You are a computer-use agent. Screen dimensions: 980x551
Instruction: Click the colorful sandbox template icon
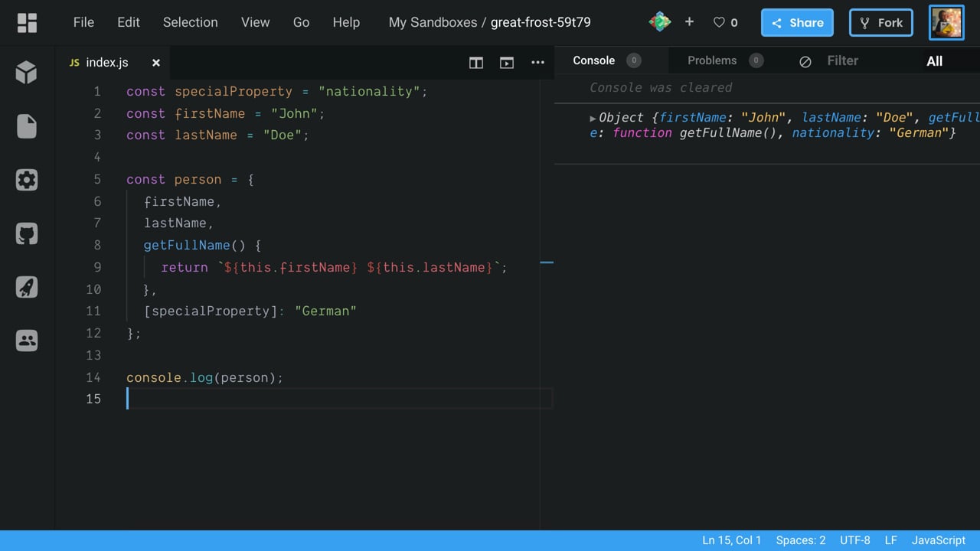pos(659,22)
